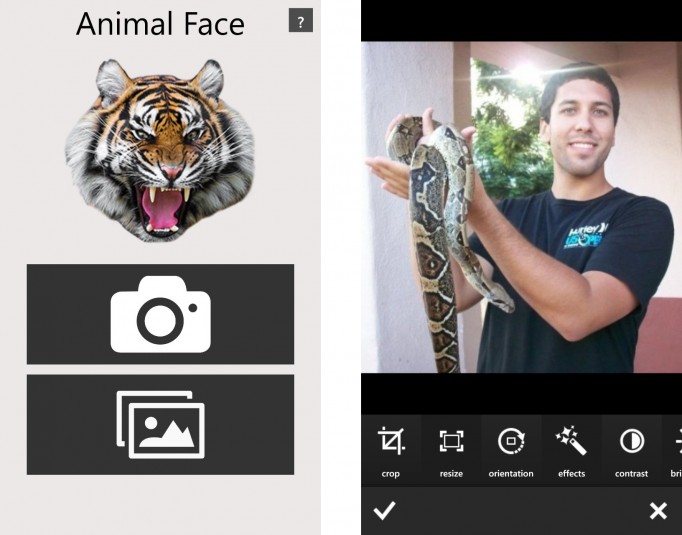Open the photo gallery picker icon
The height and width of the screenshot is (535, 682).
tap(160, 424)
